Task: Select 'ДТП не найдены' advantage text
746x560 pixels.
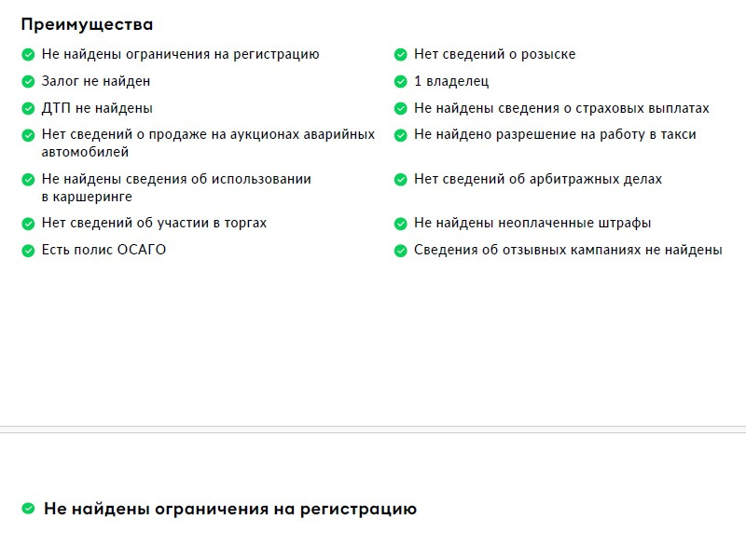Action: pos(97,108)
